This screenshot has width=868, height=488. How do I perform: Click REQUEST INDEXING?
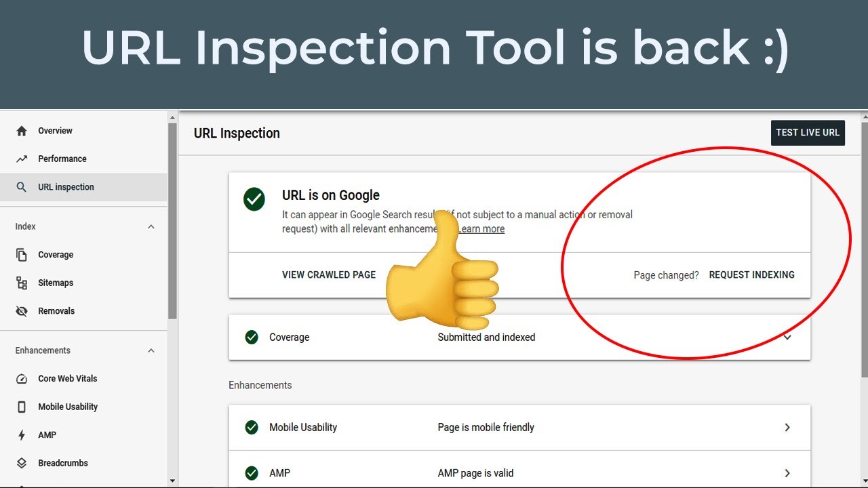751,274
